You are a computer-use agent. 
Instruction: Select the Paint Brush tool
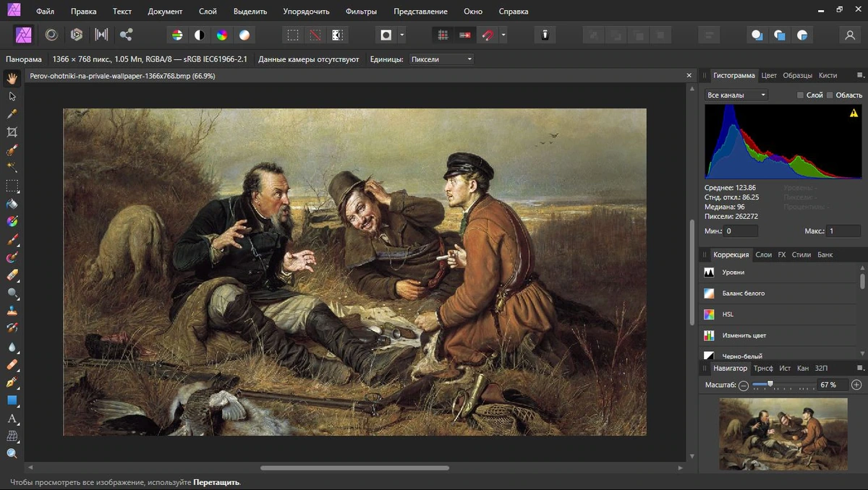12,239
